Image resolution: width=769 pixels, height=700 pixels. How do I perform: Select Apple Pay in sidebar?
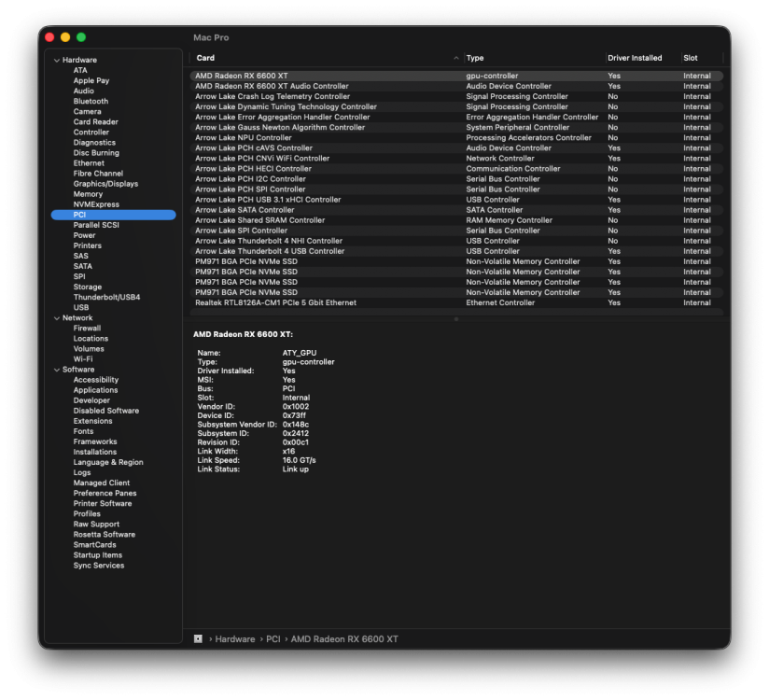click(91, 80)
